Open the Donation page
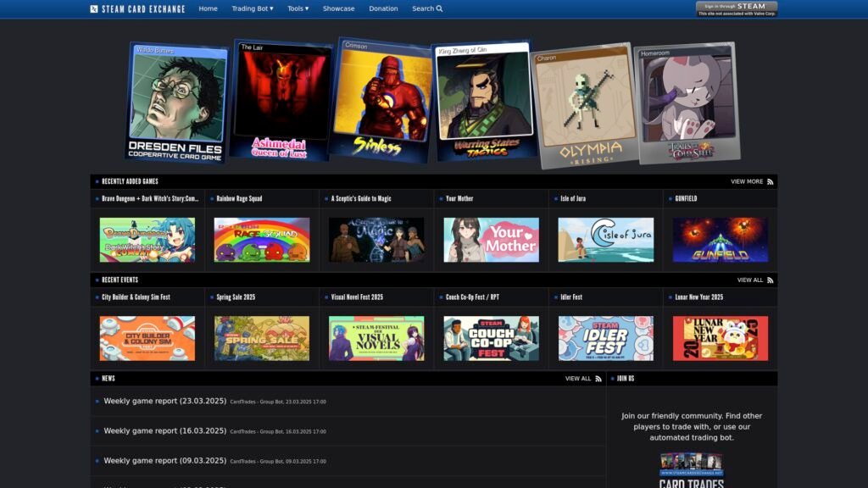 [384, 8]
